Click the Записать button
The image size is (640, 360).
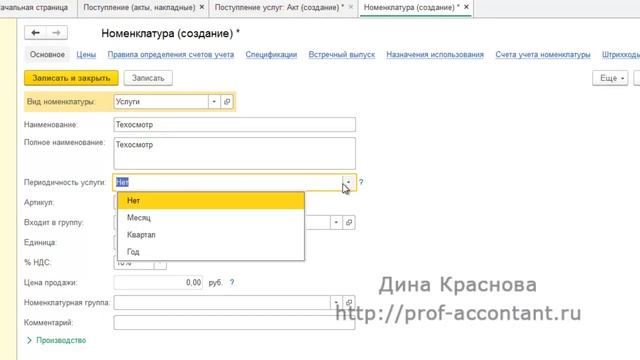click(x=148, y=78)
